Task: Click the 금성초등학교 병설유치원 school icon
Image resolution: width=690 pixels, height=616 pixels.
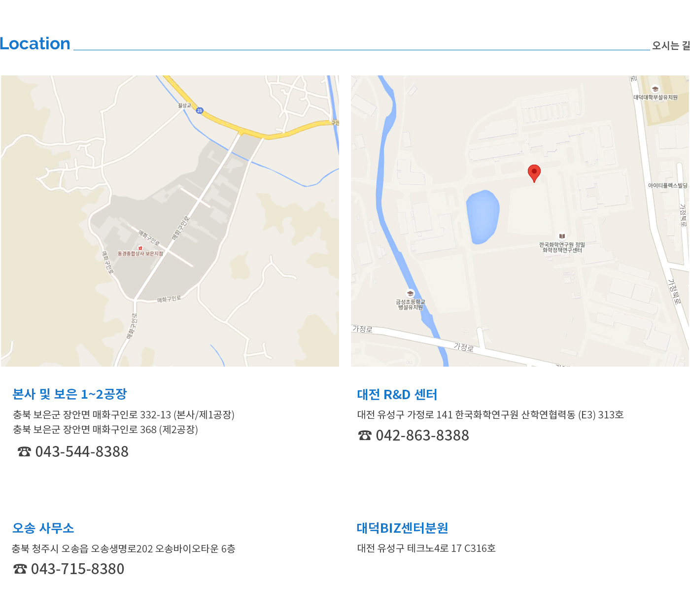Action: pyautogui.click(x=410, y=294)
